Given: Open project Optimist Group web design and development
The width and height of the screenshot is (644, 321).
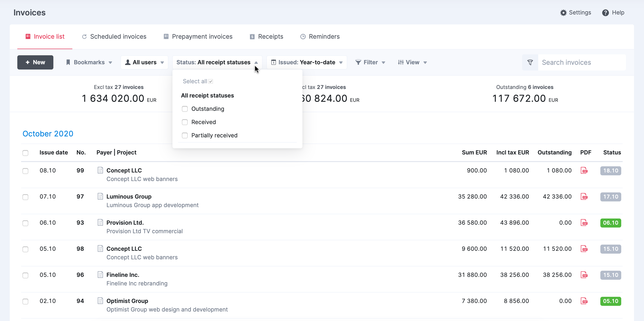Looking at the screenshot, I should (167, 310).
